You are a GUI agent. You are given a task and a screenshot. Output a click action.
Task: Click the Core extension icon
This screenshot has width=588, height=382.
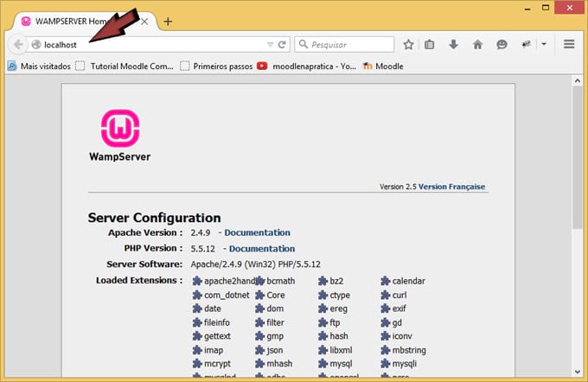(x=260, y=295)
